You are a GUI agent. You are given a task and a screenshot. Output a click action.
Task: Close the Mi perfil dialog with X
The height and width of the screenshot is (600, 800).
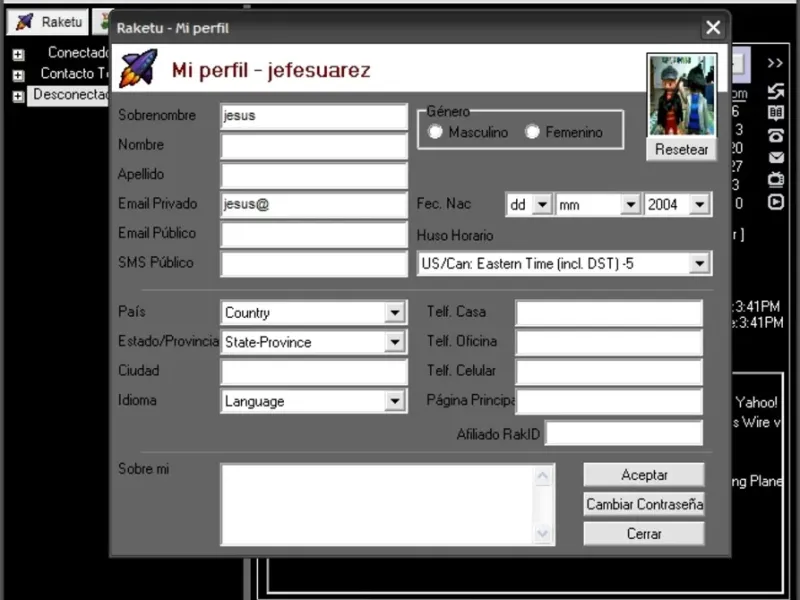pos(713,28)
